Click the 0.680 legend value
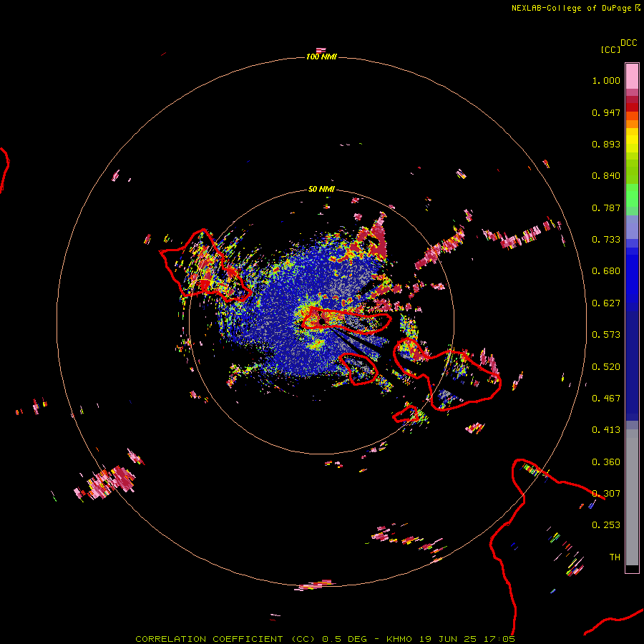The height and width of the screenshot is (644, 644). (606, 271)
